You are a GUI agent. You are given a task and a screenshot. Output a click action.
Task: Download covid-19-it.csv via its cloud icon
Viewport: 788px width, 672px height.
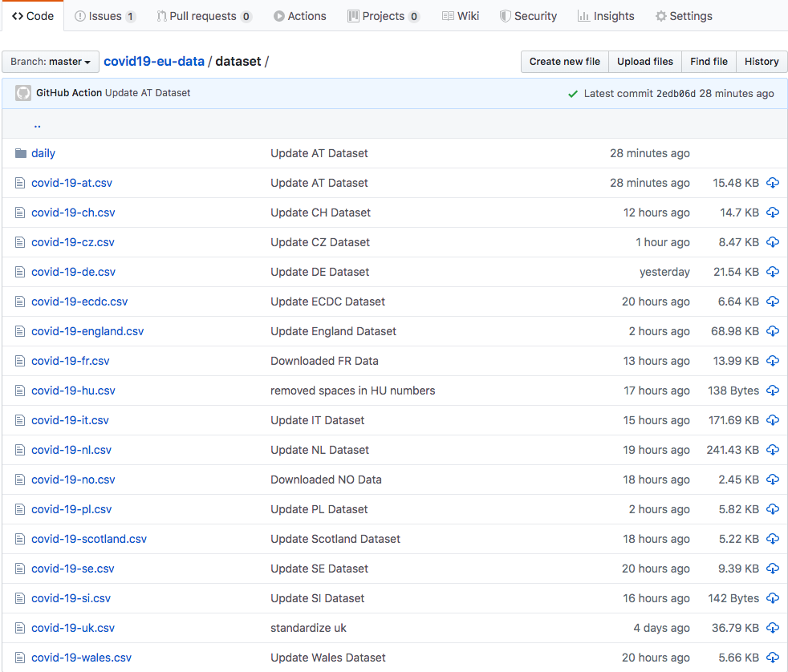coord(773,420)
